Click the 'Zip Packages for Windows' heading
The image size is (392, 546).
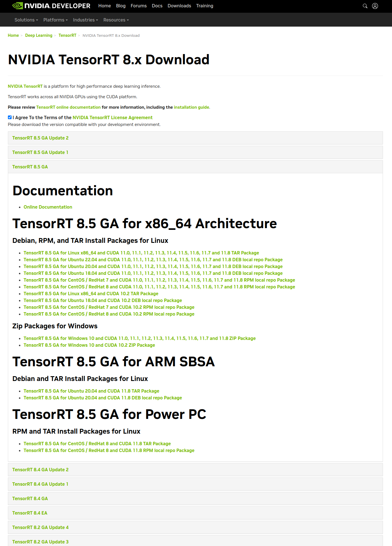pos(55,326)
